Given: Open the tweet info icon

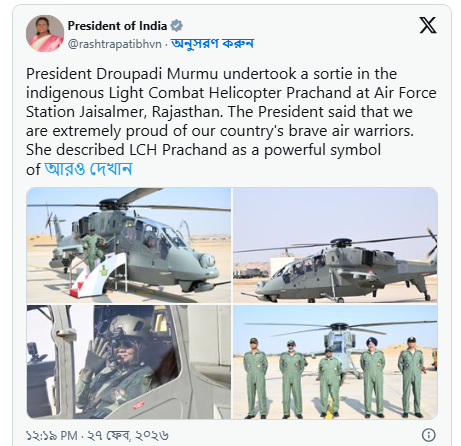Looking at the screenshot, I should point(428,435).
